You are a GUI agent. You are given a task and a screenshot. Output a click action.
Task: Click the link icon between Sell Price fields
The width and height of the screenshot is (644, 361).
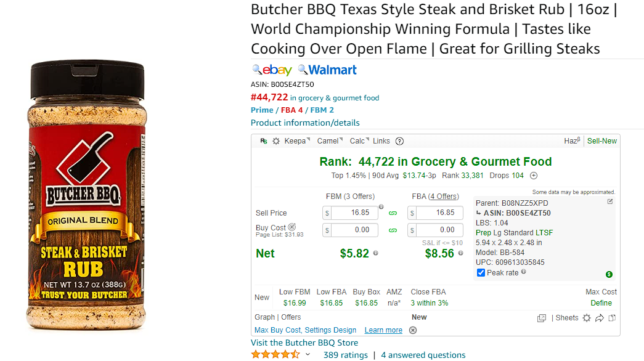tap(393, 213)
